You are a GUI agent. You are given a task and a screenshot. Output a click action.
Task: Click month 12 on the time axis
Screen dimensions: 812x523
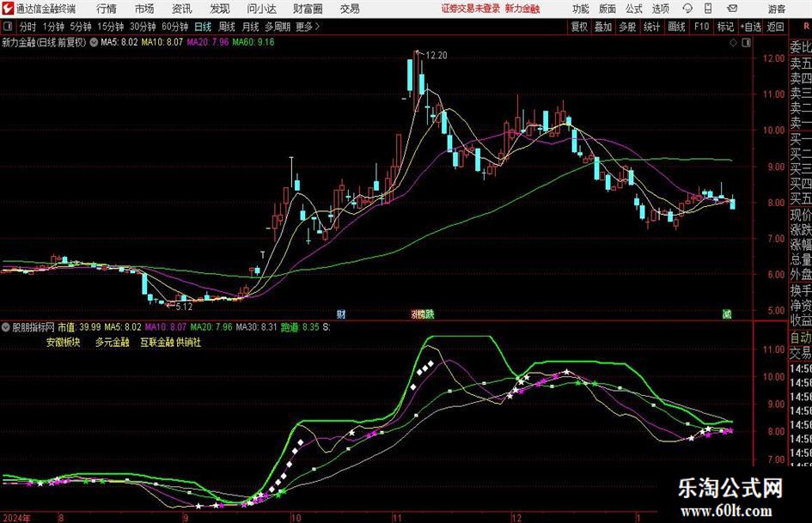(516, 517)
